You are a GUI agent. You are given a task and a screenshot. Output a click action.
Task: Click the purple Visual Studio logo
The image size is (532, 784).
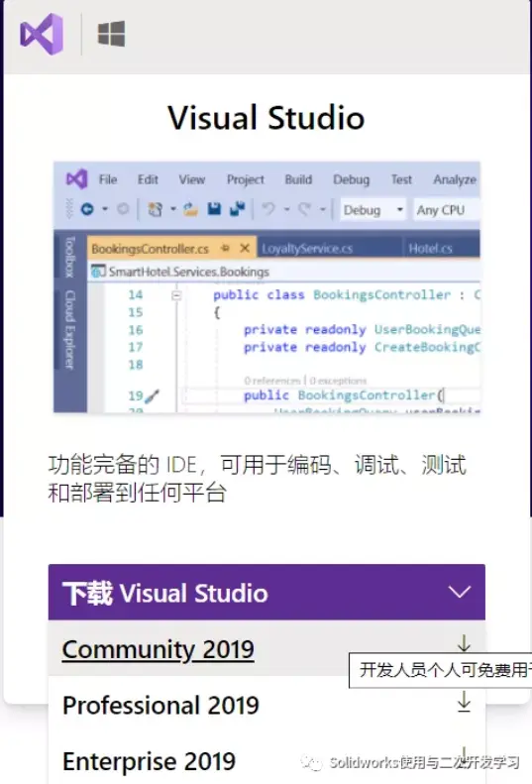coord(42,34)
